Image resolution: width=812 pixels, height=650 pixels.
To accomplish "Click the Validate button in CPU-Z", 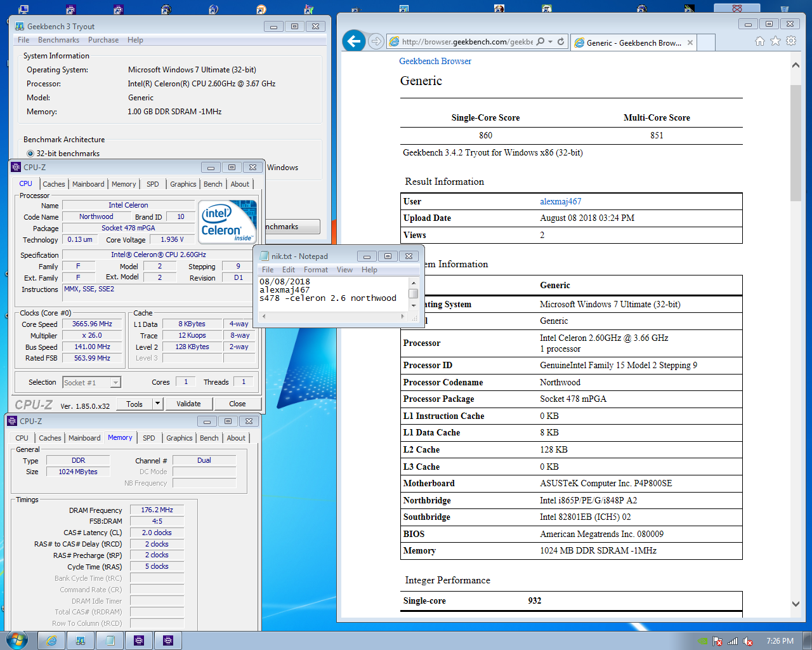I will (188, 404).
